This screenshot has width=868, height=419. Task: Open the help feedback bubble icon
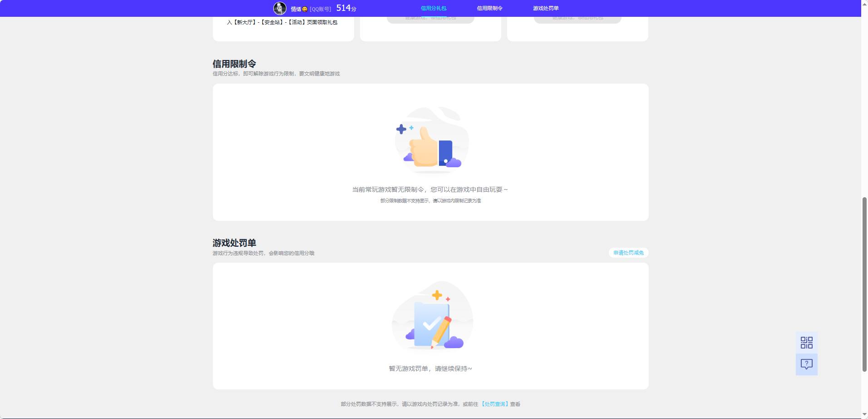click(806, 364)
